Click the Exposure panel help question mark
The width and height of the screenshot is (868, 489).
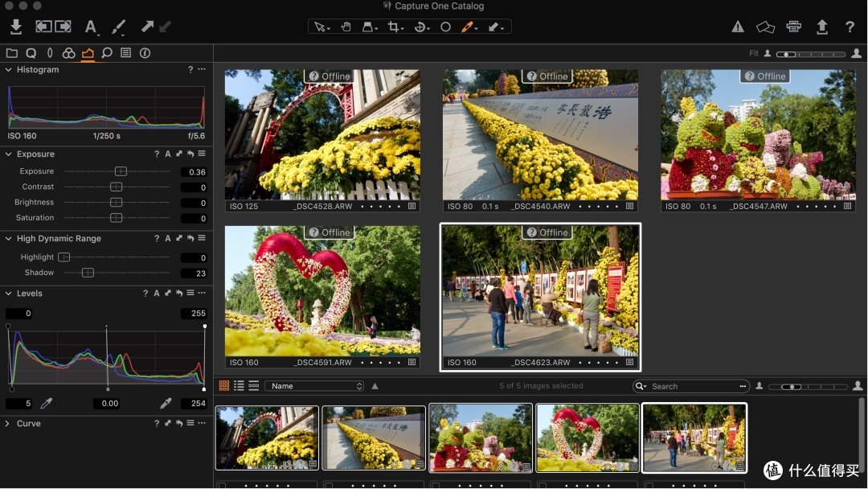pos(157,154)
